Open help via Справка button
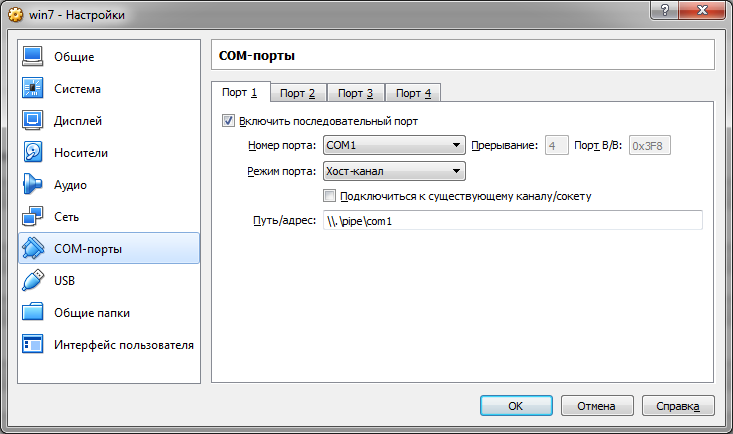 [x=678, y=405]
